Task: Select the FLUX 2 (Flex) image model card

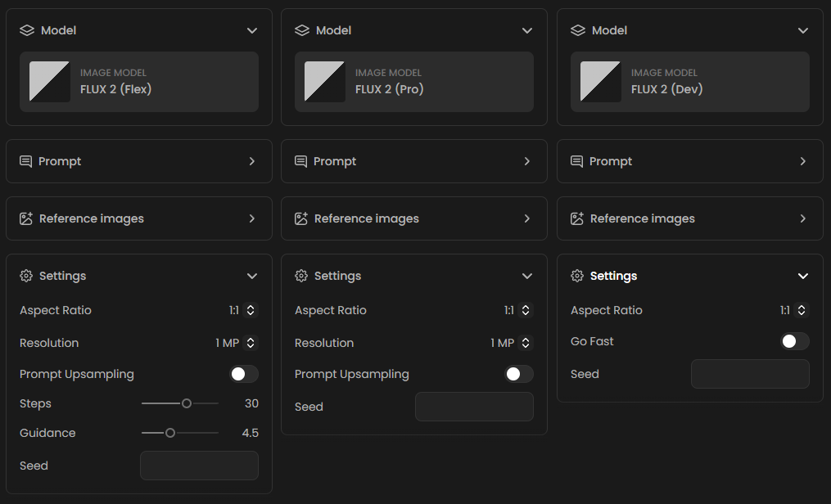Action: (139, 82)
